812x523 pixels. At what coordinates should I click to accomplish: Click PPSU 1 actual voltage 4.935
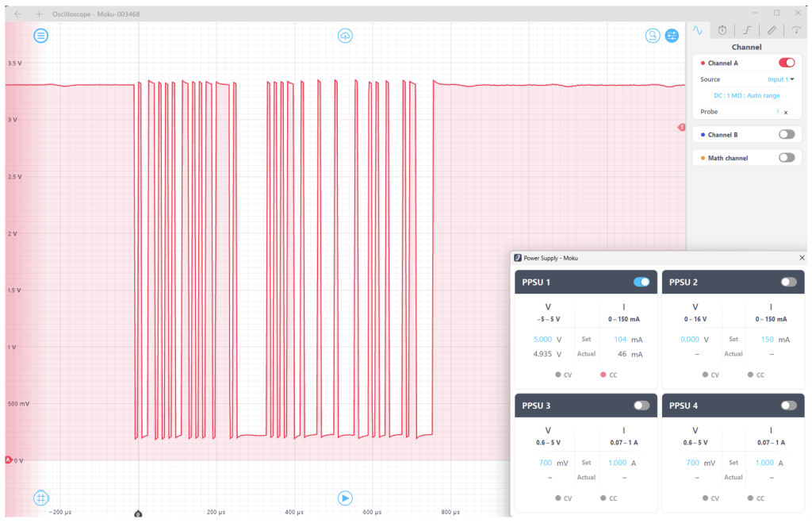click(542, 354)
